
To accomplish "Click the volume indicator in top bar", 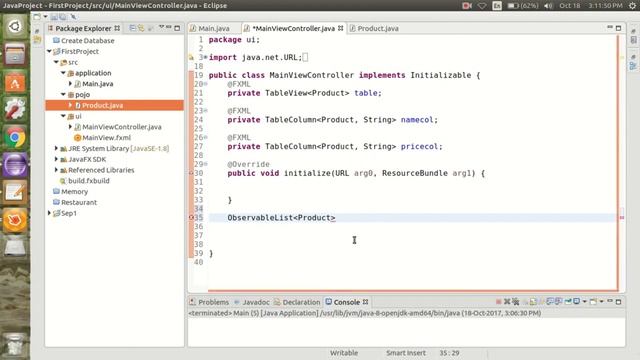I will click(x=548, y=6).
